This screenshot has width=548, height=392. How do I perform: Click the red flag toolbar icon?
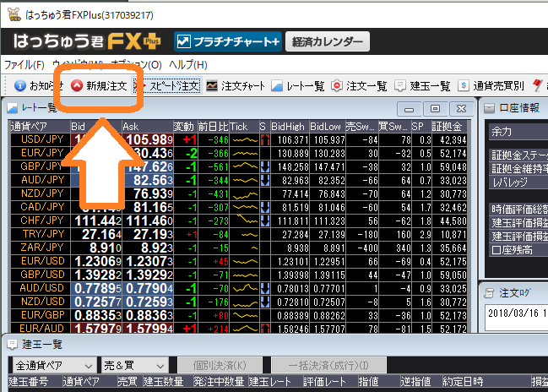537,85
